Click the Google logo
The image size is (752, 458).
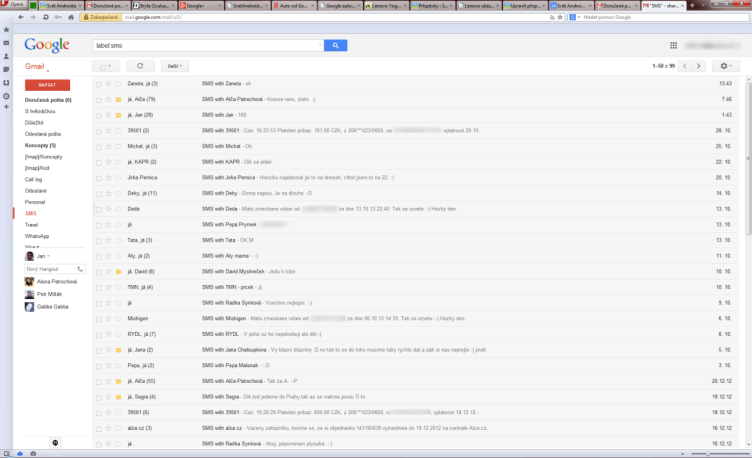coord(47,45)
